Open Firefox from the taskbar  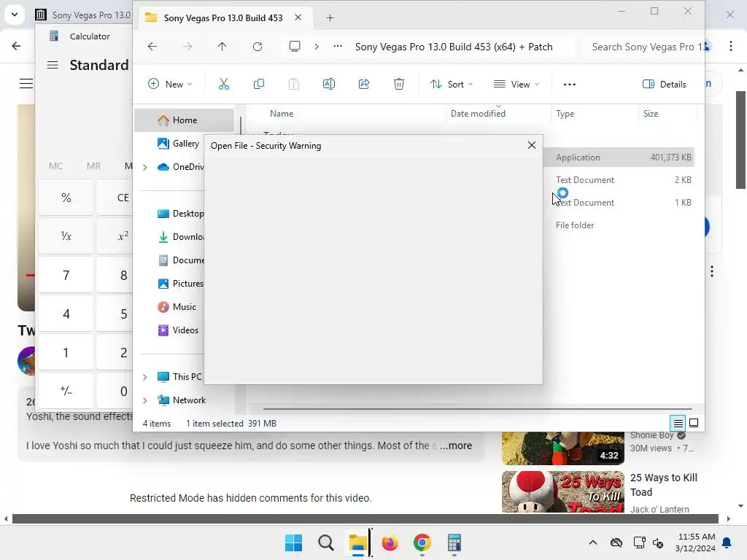pos(390,542)
